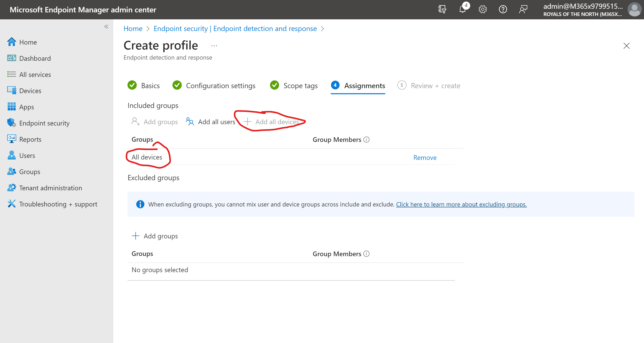The height and width of the screenshot is (343, 644).
Task: Open Tenant administration icon
Action: click(11, 188)
